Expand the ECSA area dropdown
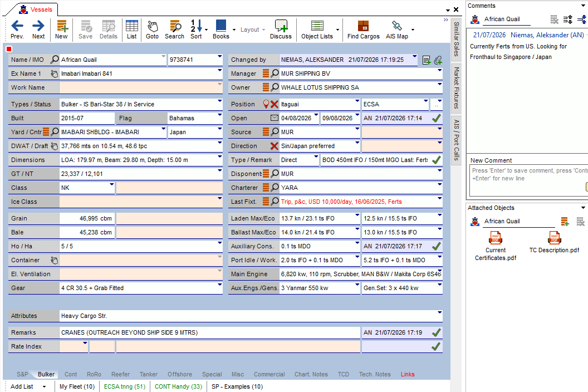The image size is (588, 392). [425, 101]
